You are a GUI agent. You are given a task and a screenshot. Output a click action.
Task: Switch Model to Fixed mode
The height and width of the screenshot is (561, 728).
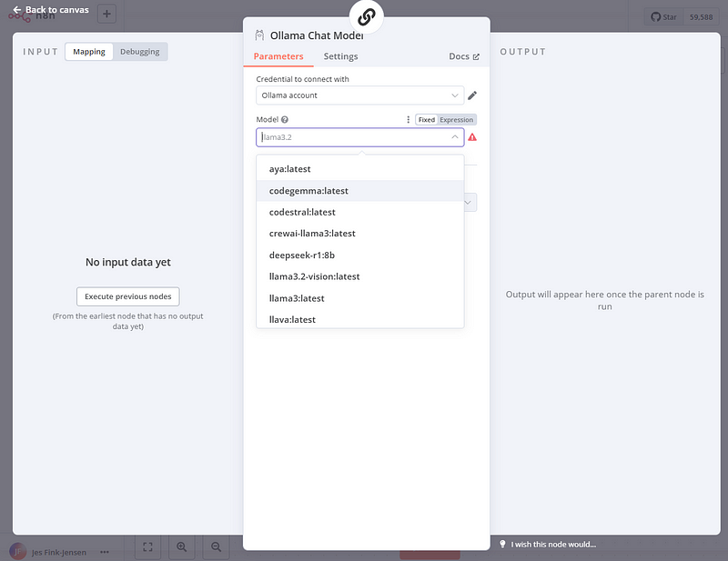point(426,120)
